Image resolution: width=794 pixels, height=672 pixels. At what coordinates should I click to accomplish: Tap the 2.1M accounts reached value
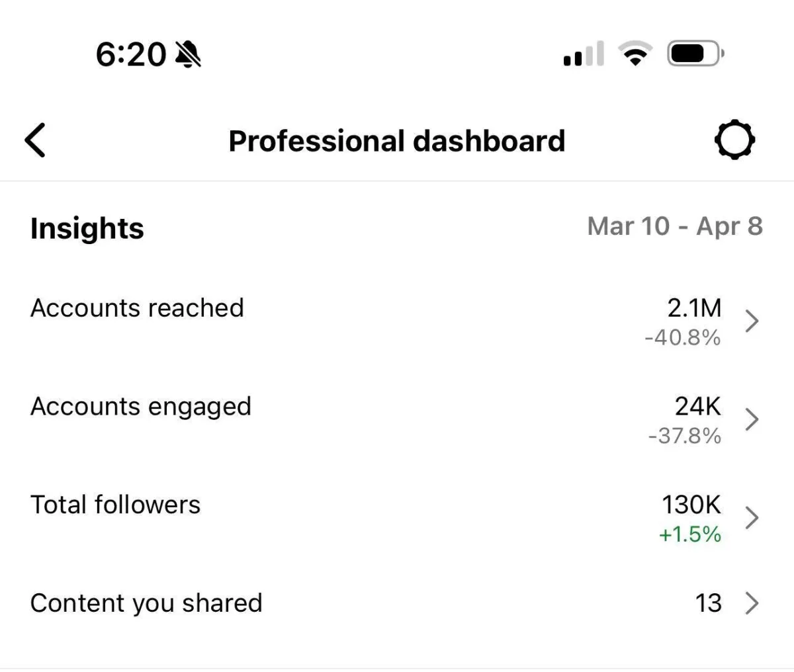click(694, 308)
